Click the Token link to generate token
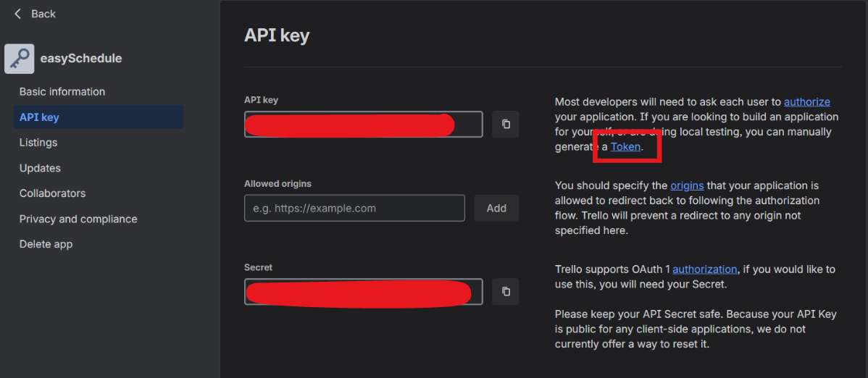This screenshot has width=868, height=378. coord(626,147)
